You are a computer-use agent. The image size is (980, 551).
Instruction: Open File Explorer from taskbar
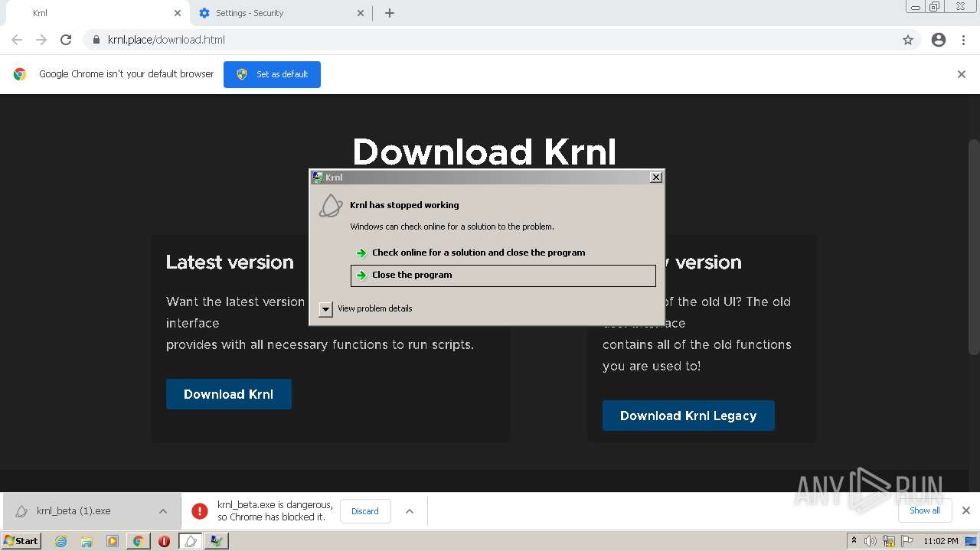pos(87,541)
